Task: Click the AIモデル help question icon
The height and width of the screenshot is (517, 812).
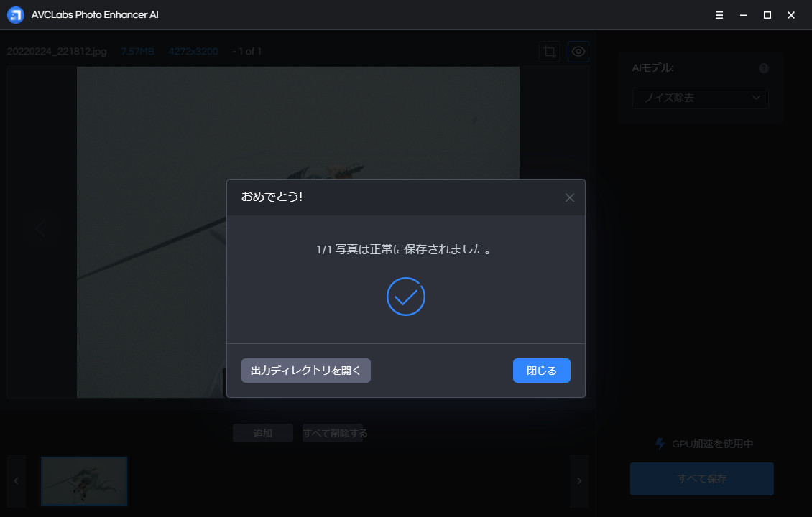Action: [x=764, y=68]
